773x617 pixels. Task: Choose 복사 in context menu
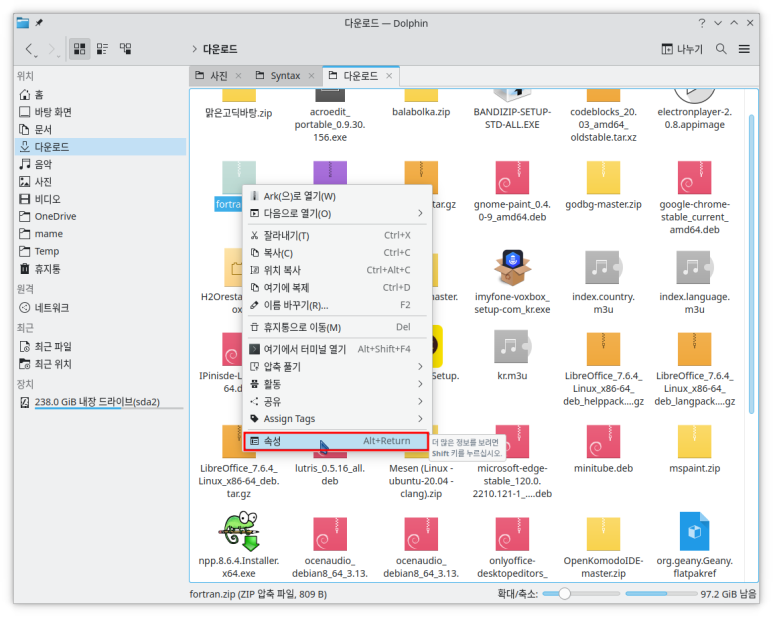pos(337,253)
